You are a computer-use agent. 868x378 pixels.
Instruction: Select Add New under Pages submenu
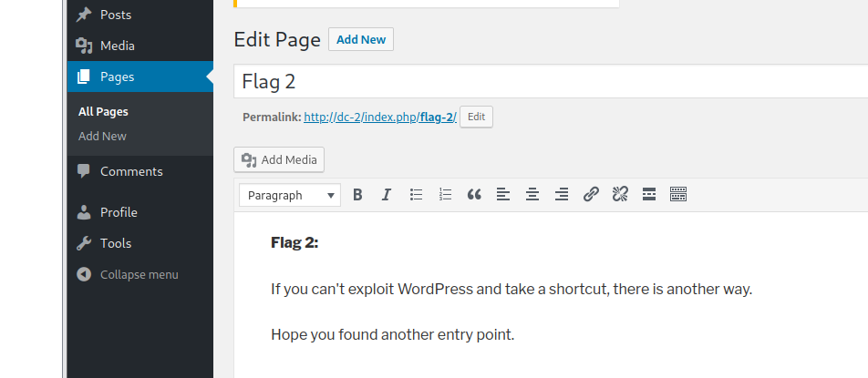[102, 136]
